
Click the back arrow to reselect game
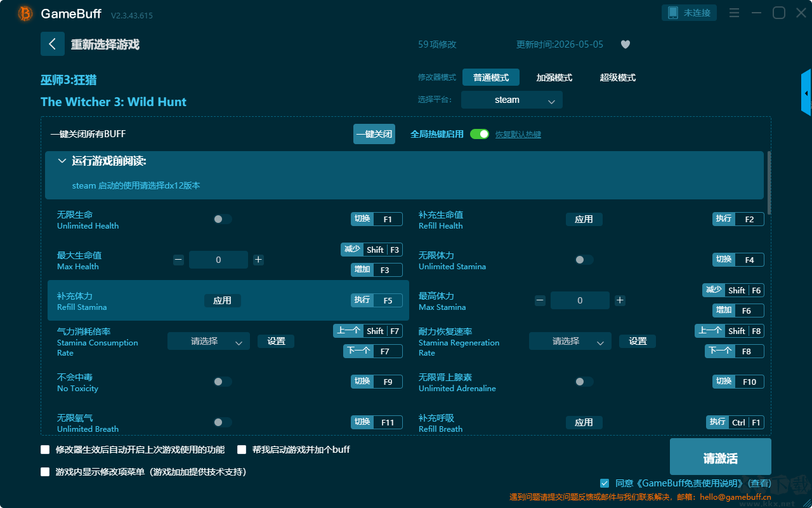pyautogui.click(x=53, y=44)
